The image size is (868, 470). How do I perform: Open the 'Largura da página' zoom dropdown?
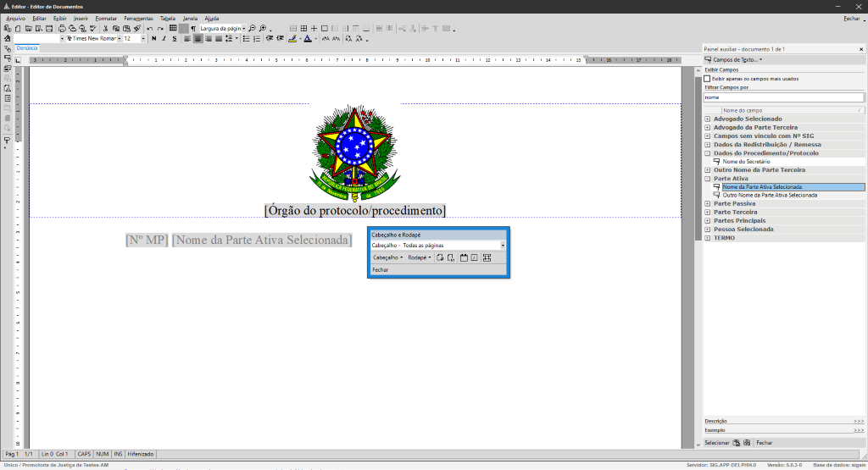243,29
